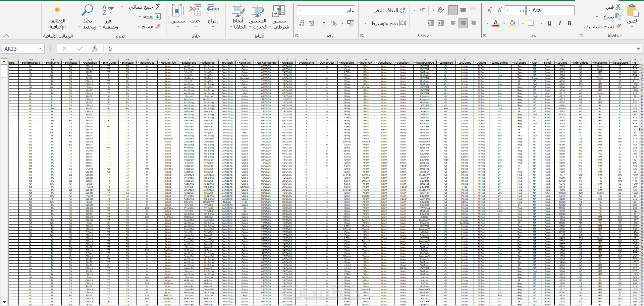
Task: Toggle horizontal Center alignment
Action: (x=463, y=23)
